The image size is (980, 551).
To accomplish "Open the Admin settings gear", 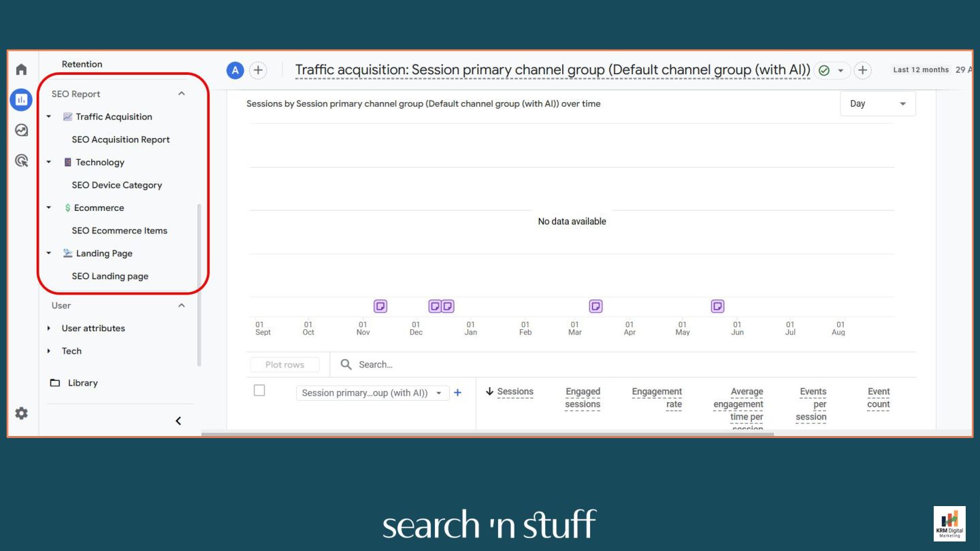I will click(x=21, y=413).
